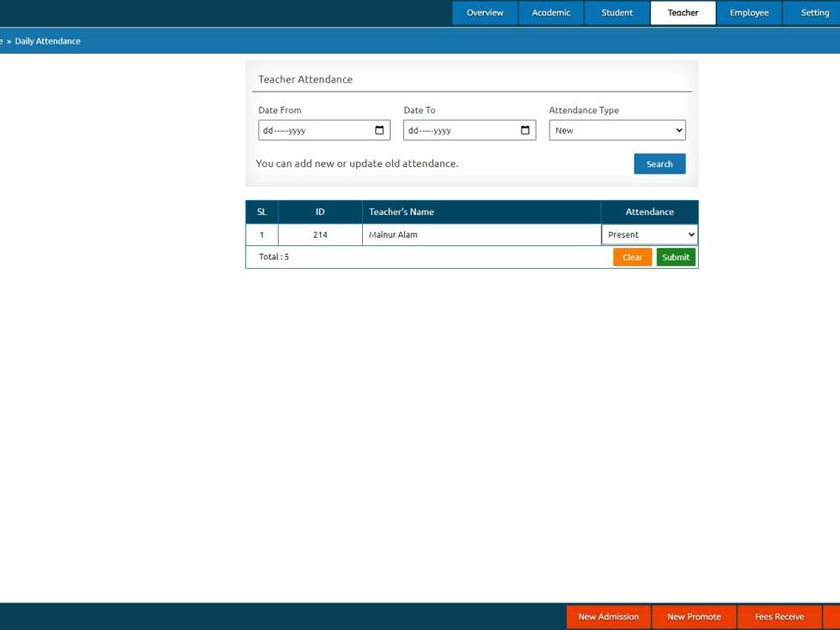Open the Employee section

pyautogui.click(x=748, y=13)
